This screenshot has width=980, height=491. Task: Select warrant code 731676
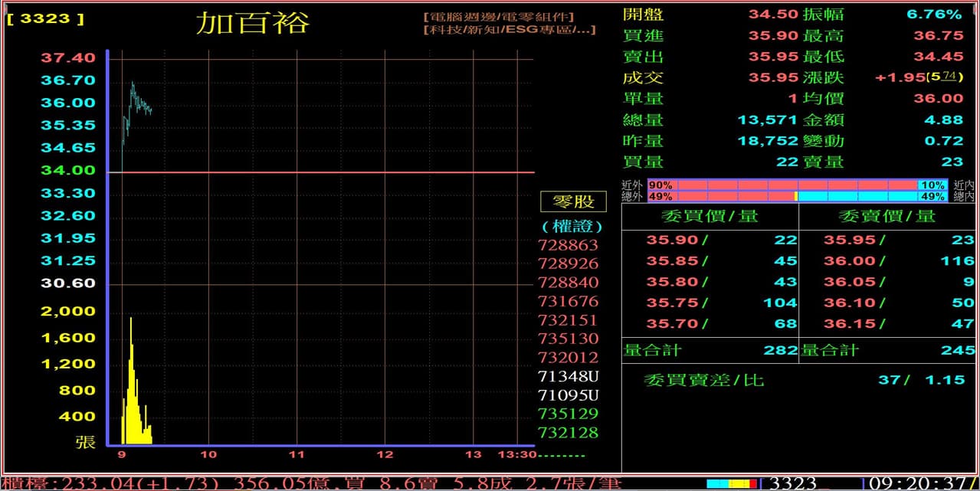[568, 301]
